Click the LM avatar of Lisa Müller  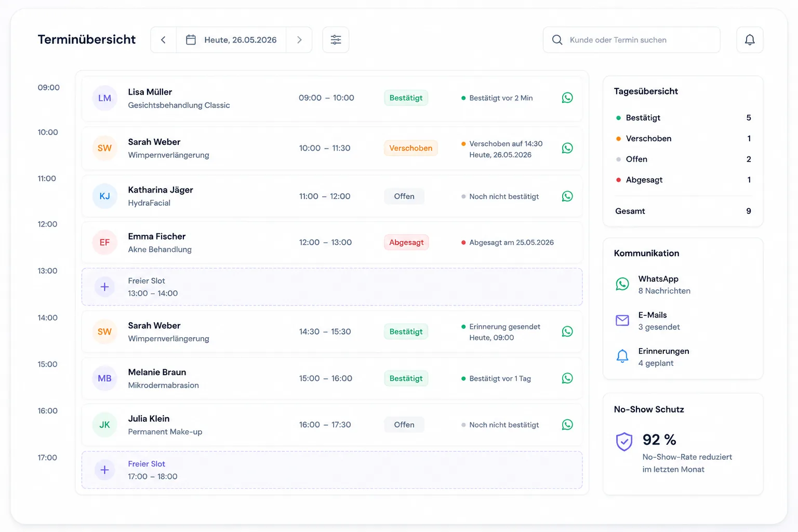[104, 98]
